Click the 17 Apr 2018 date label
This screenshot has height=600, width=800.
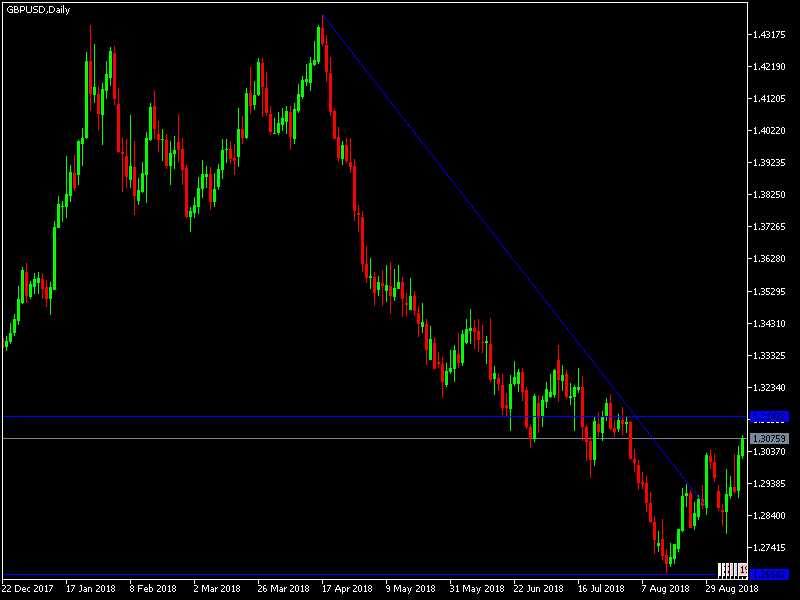[x=347, y=589]
